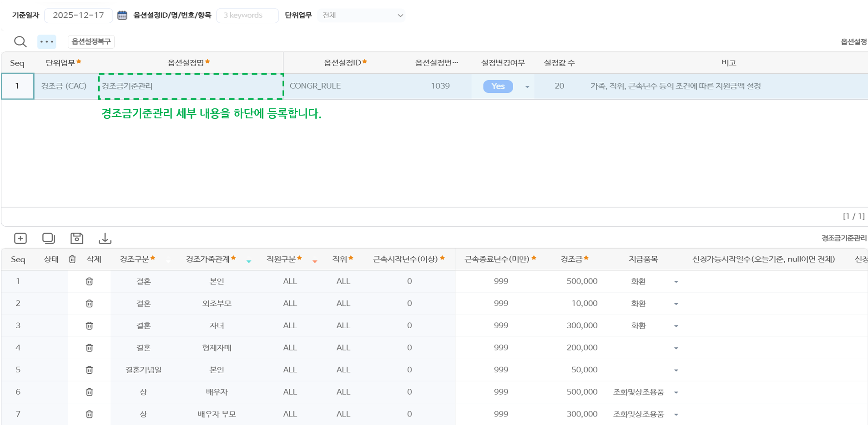868x432 pixels.
Task: Click the 200,000 amount cell
Action: pos(582,348)
